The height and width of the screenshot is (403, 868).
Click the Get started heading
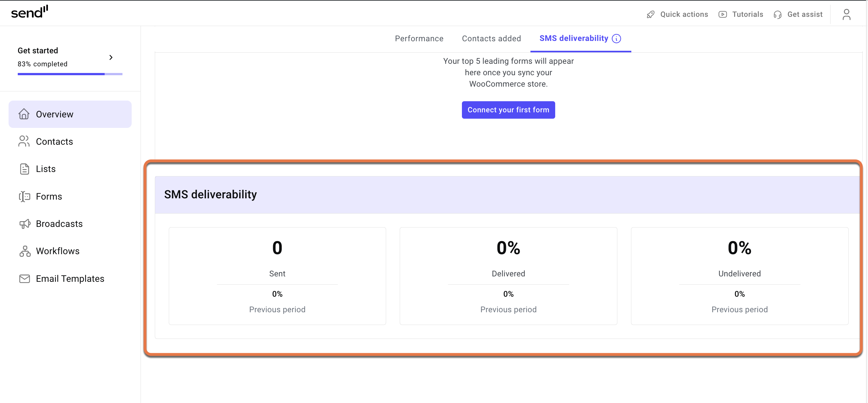click(38, 50)
